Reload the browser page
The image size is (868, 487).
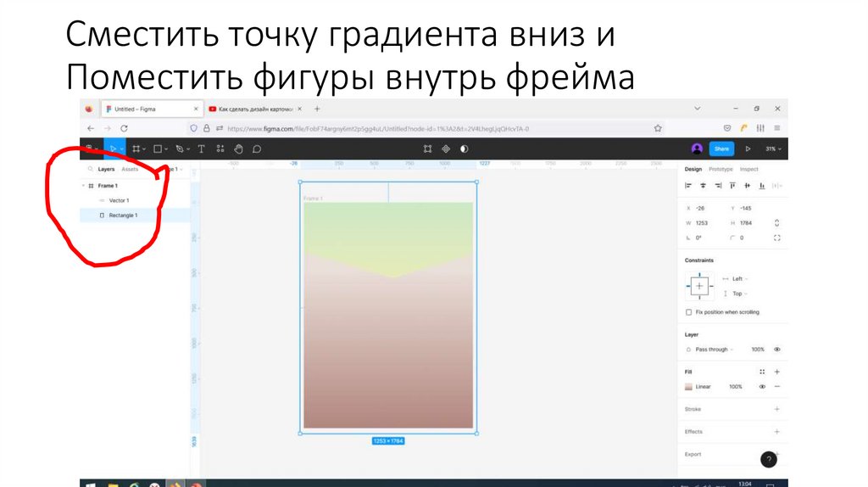pyautogui.click(x=124, y=128)
